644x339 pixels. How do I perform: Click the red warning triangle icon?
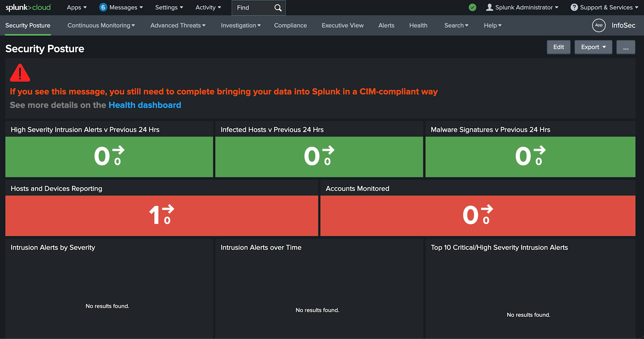click(20, 73)
